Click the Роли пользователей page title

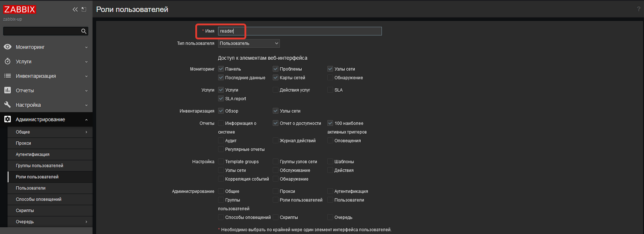pyautogui.click(x=132, y=9)
